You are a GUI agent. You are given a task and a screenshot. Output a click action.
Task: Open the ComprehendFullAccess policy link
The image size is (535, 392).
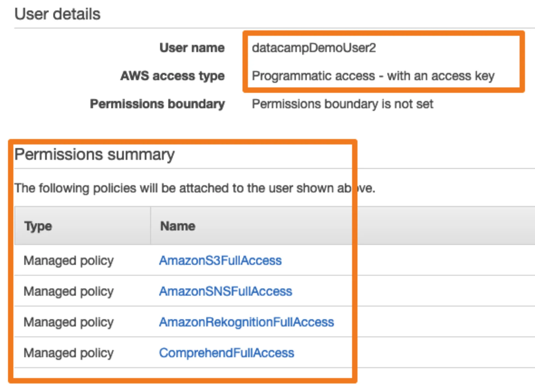coord(227,353)
